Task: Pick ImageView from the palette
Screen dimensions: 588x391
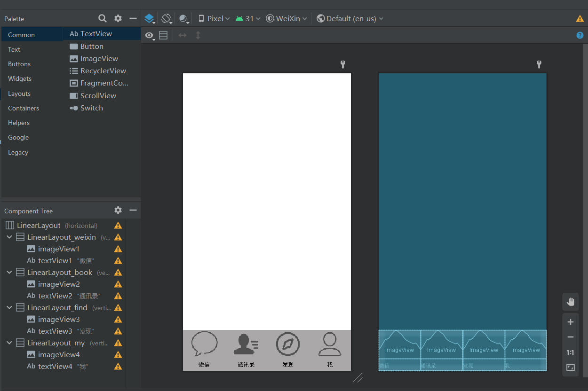Action: click(102, 58)
